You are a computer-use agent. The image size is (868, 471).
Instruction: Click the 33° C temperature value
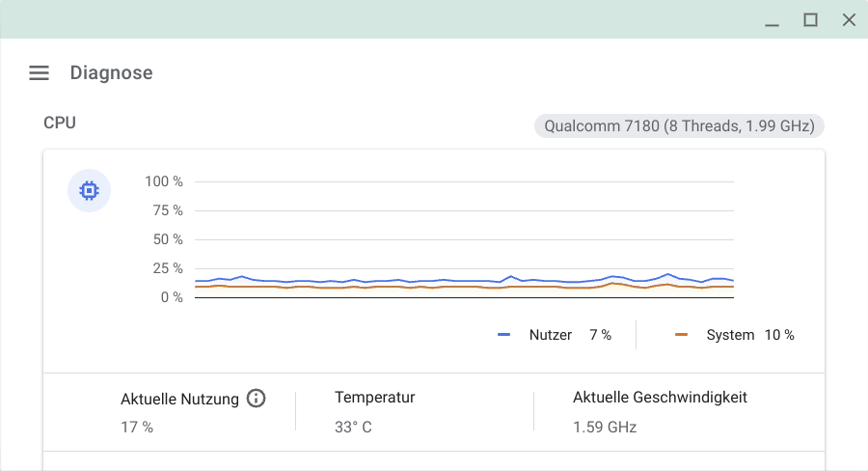(353, 428)
